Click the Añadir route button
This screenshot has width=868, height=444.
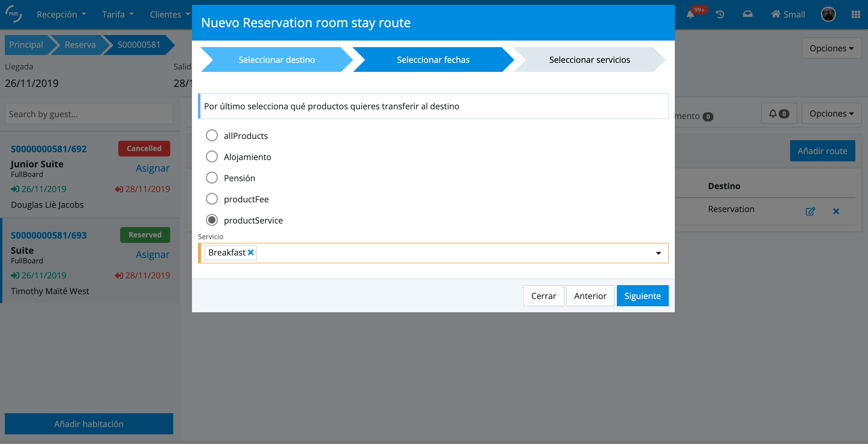pyautogui.click(x=822, y=151)
